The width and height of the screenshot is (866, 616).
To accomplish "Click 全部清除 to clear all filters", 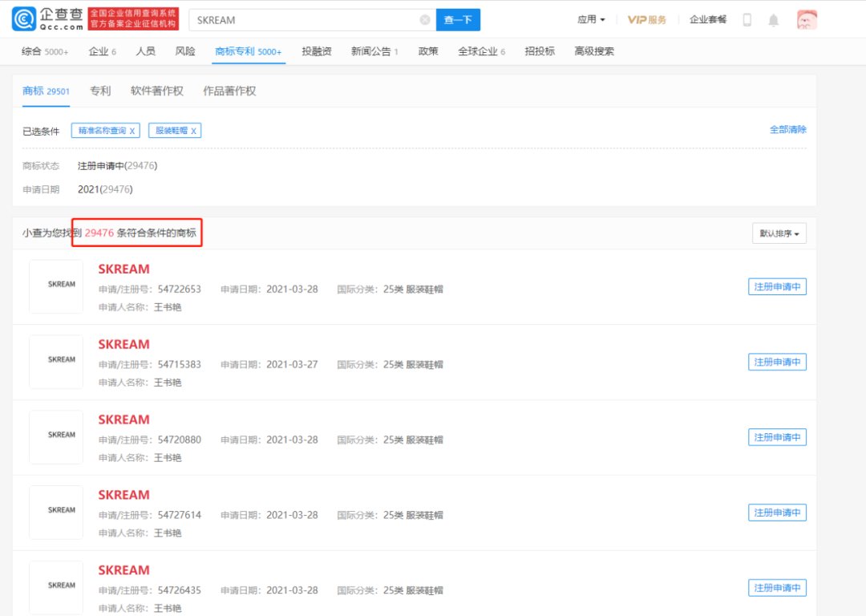I will click(789, 130).
